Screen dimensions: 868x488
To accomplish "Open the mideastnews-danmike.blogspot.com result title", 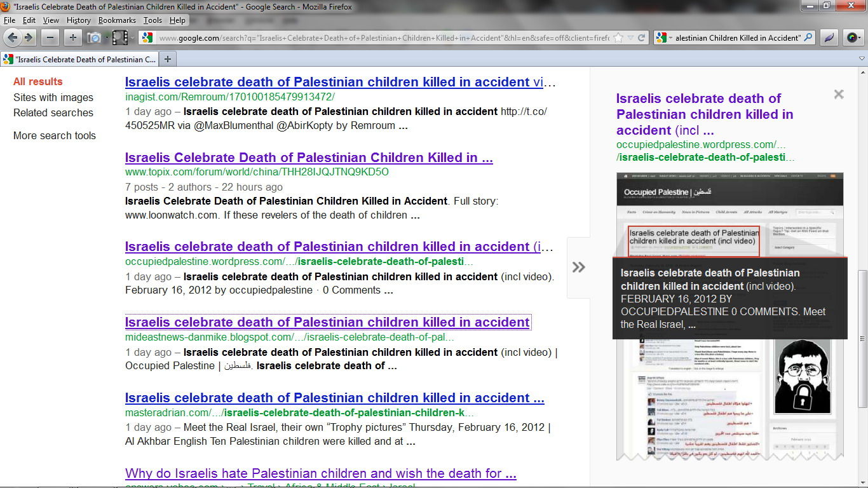I will pos(327,322).
